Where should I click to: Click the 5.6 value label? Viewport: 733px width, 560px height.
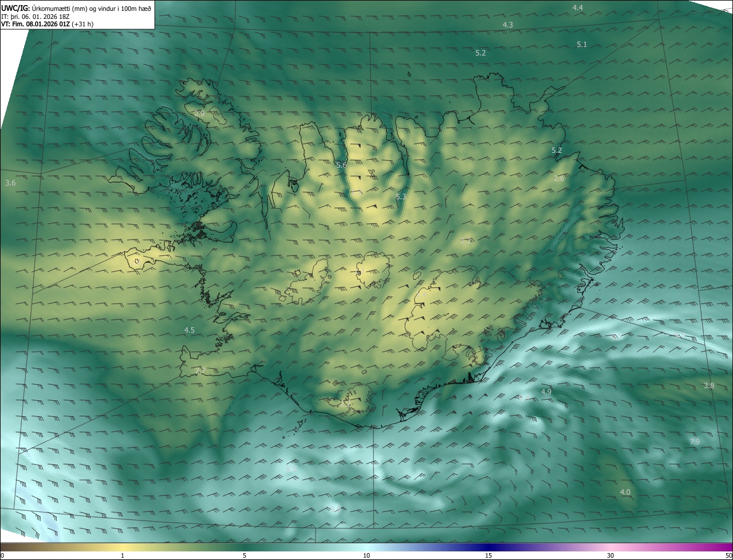(341, 165)
